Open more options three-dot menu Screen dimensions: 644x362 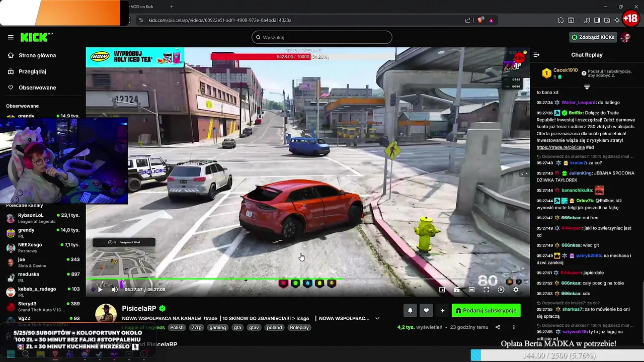[x=514, y=327]
